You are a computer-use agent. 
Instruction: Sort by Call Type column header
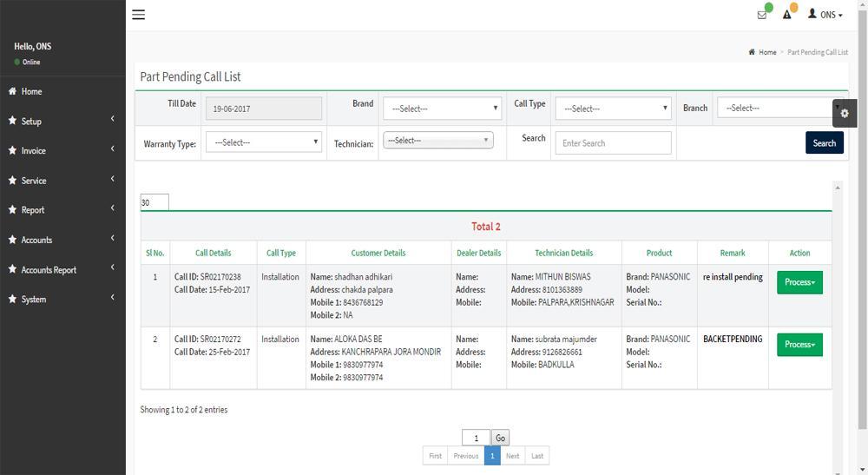281,253
